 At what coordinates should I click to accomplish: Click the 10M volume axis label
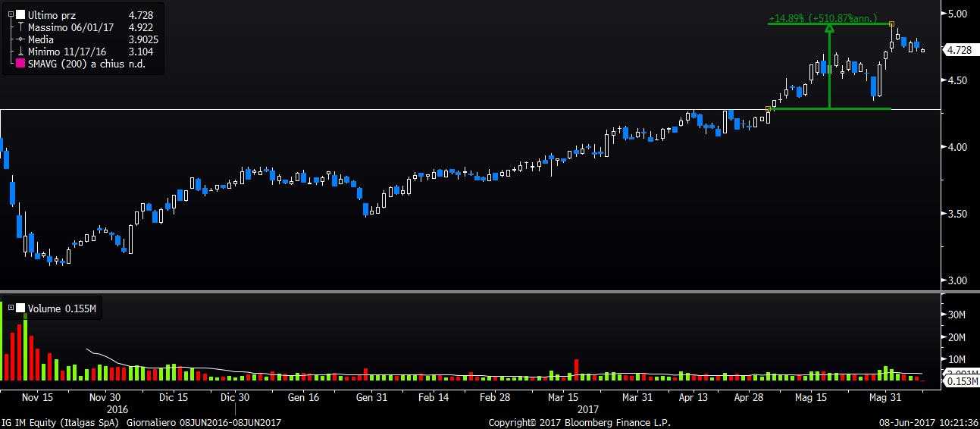pyautogui.click(x=958, y=359)
